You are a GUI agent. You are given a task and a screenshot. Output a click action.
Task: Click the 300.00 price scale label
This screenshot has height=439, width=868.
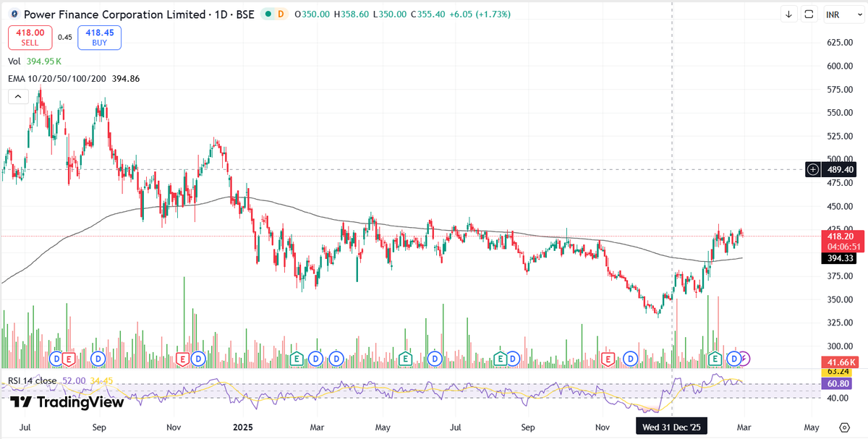pos(838,346)
